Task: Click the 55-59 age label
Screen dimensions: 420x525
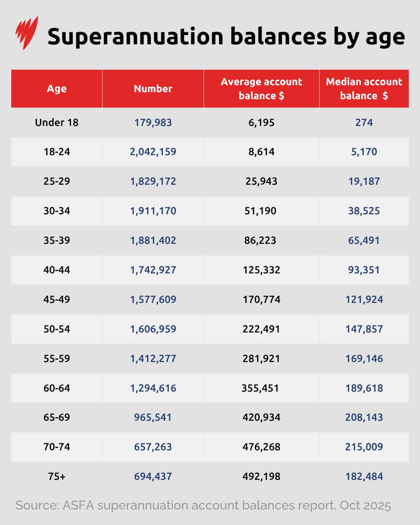Action: pos(58,359)
